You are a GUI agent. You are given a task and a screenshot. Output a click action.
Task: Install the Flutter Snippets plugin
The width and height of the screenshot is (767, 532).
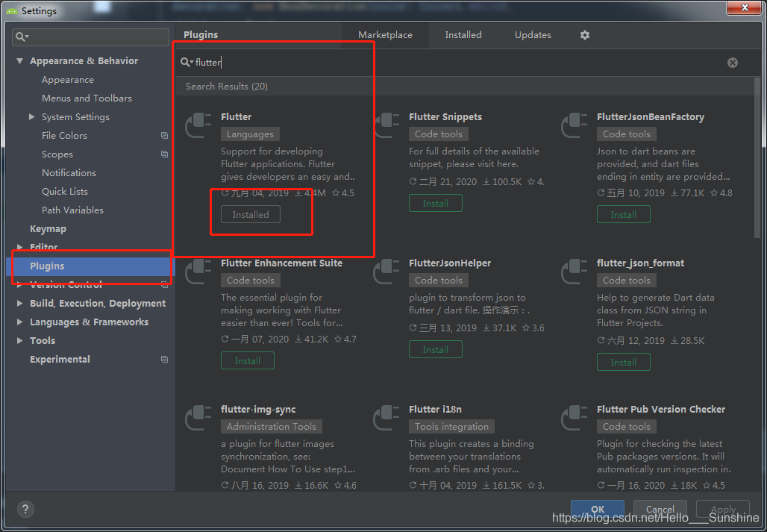[435, 203]
